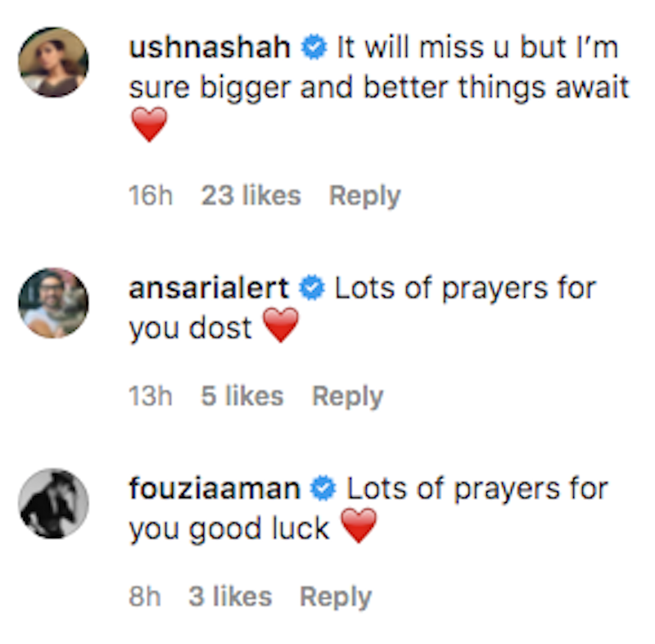The width and height of the screenshot is (655, 644).
Task: Click verified badge next to ushnashah
Action: tap(314, 48)
